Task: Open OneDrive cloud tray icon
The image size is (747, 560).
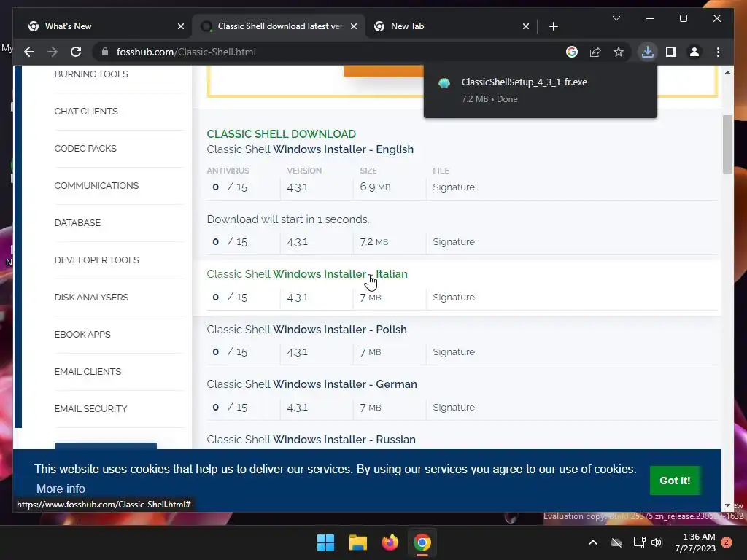Action: [x=616, y=542]
